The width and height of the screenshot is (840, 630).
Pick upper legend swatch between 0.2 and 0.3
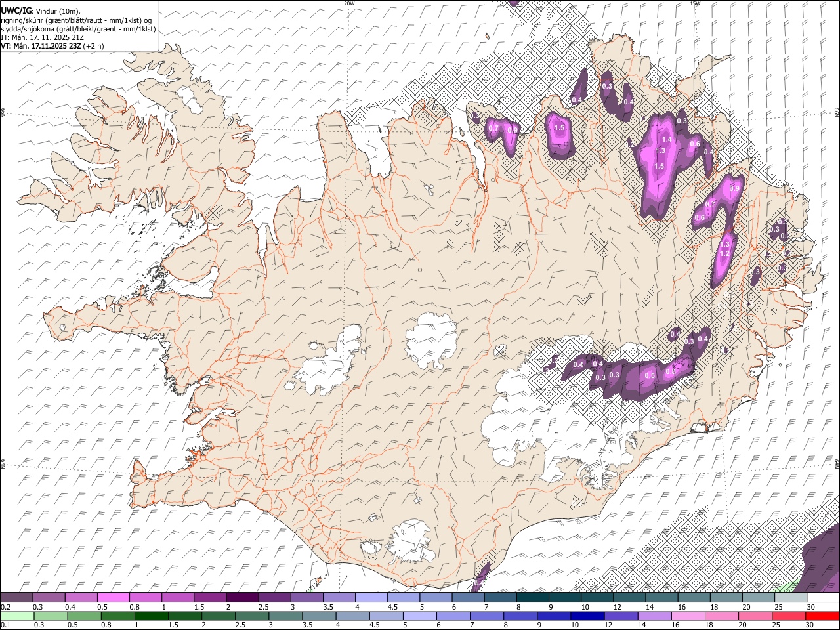(16, 597)
